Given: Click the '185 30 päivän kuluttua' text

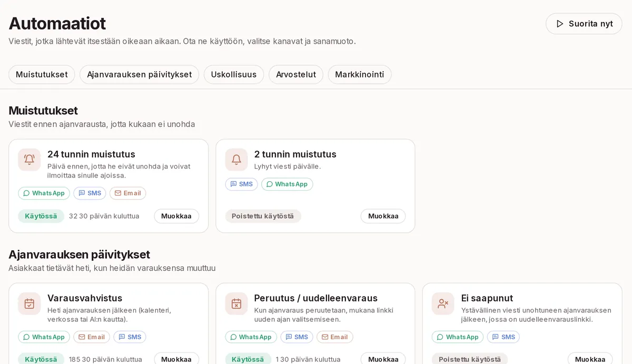Looking at the screenshot, I should [x=105, y=359].
